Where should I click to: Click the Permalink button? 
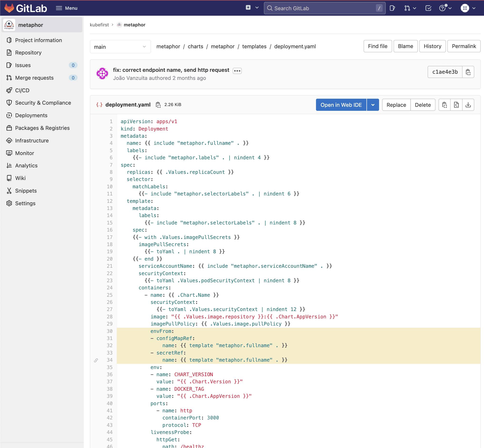point(464,46)
